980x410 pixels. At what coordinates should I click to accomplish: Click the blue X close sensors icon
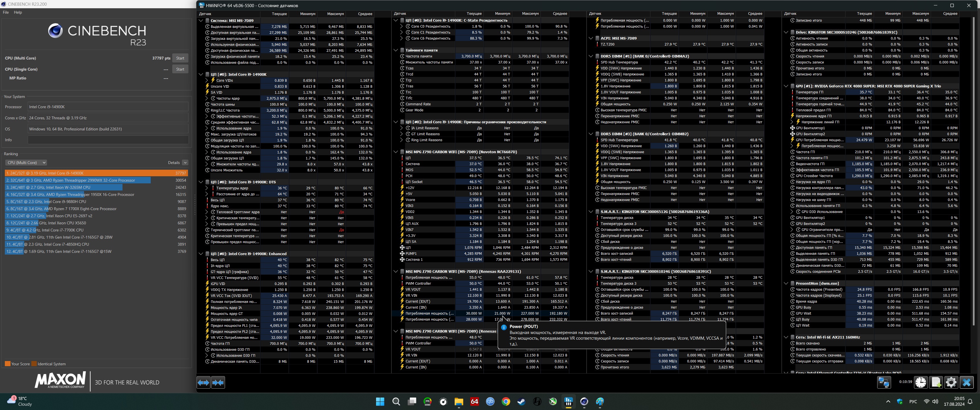pos(967,382)
